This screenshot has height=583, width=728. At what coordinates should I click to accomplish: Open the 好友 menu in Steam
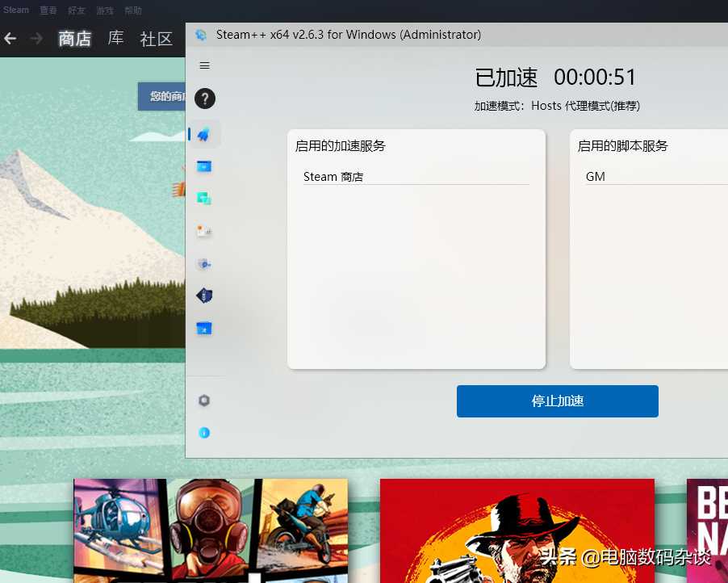pyautogui.click(x=77, y=10)
